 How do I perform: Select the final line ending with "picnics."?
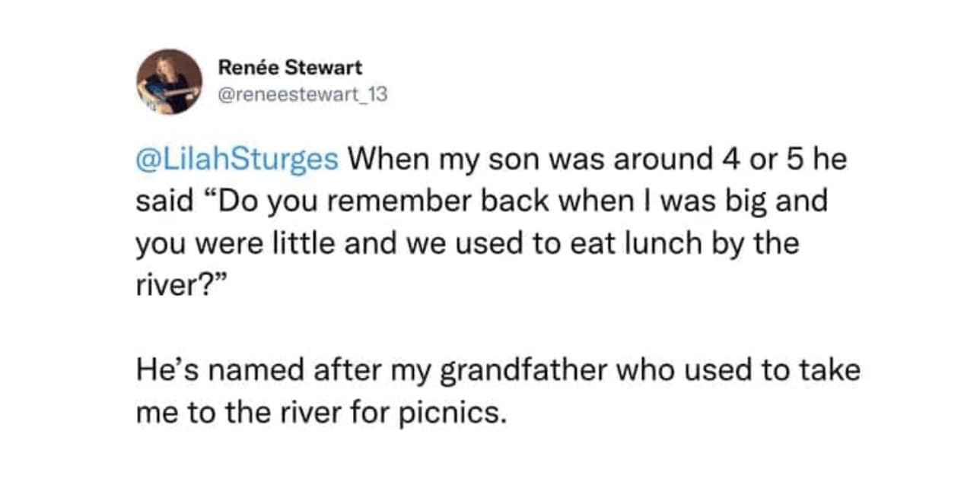click(x=320, y=415)
